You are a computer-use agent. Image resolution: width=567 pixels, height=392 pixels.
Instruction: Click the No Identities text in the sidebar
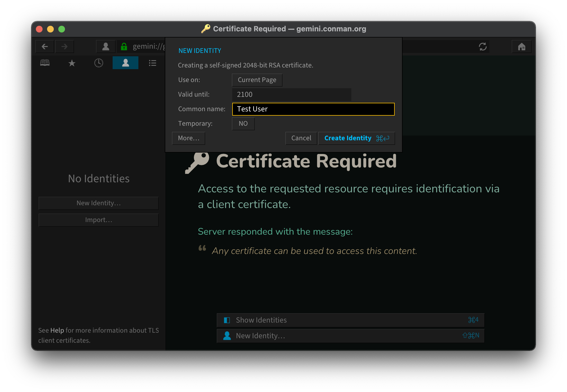coord(99,179)
